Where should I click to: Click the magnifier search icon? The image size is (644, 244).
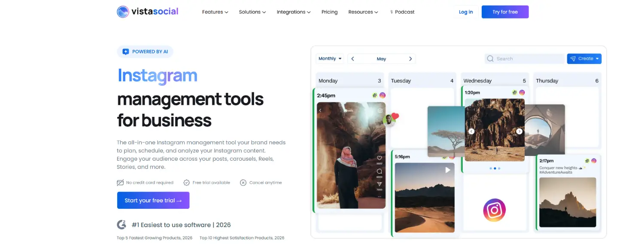490,59
